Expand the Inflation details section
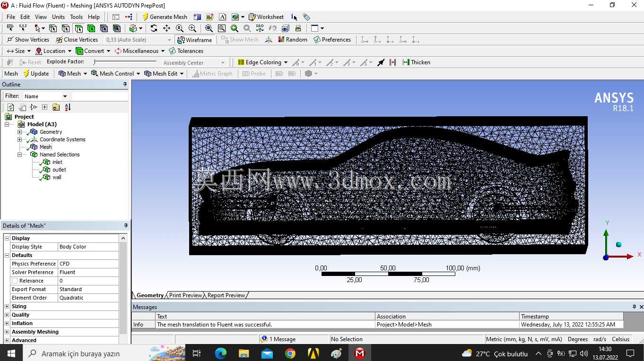 pos(7,323)
